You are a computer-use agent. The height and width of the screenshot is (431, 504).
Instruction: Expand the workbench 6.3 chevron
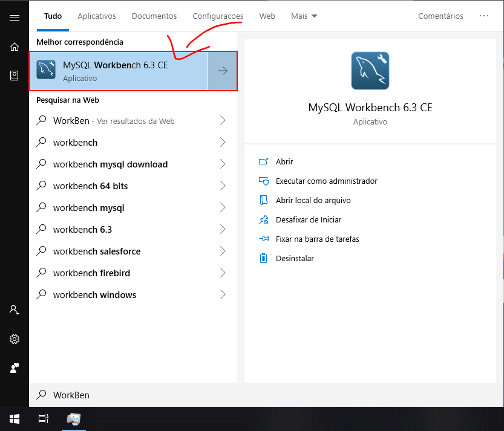click(x=223, y=229)
